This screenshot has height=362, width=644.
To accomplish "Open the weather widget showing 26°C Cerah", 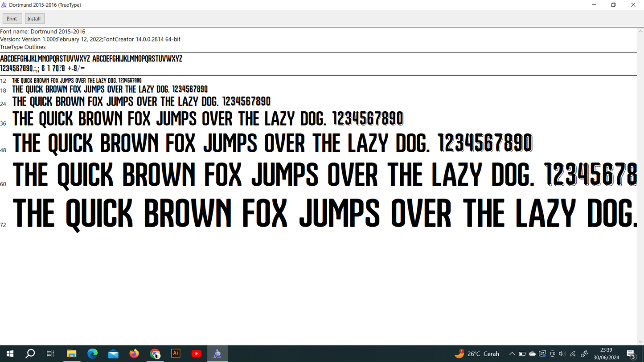I will [477, 354].
